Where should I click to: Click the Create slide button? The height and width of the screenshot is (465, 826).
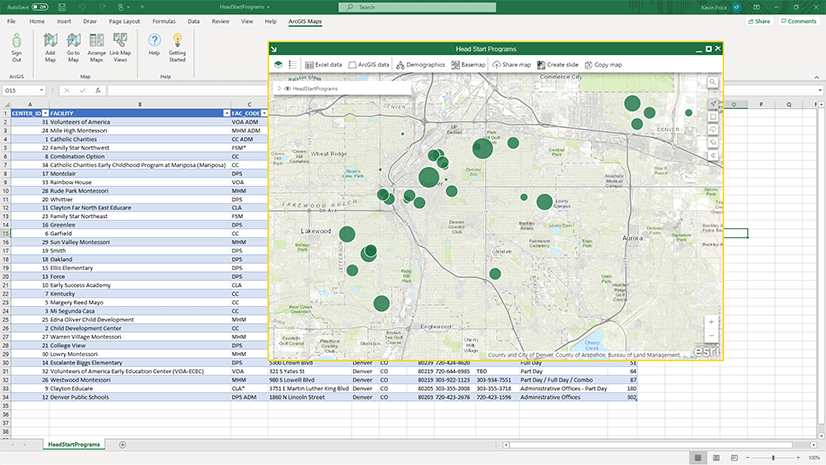(x=557, y=64)
